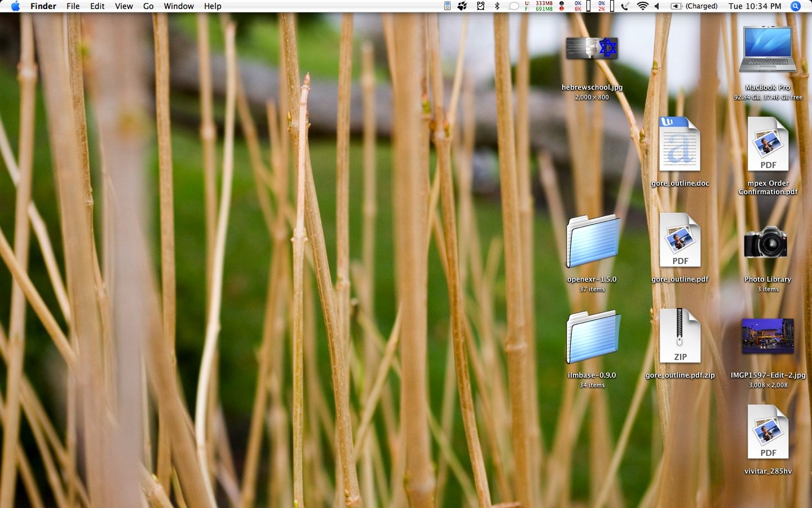The width and height of the screenshot is (812, 508).
Task: Click the MacBook Pro label text
Action: point(768,87)
